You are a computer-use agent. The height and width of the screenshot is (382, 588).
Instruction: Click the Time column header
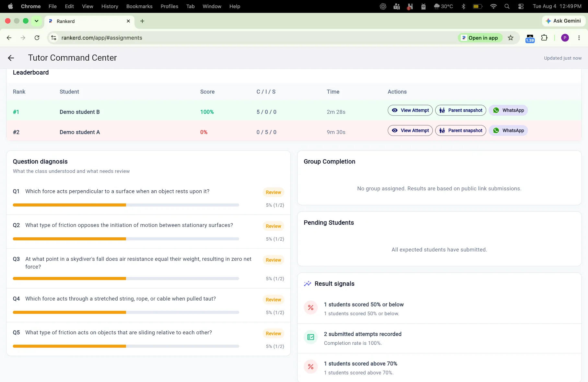point(333,92)
